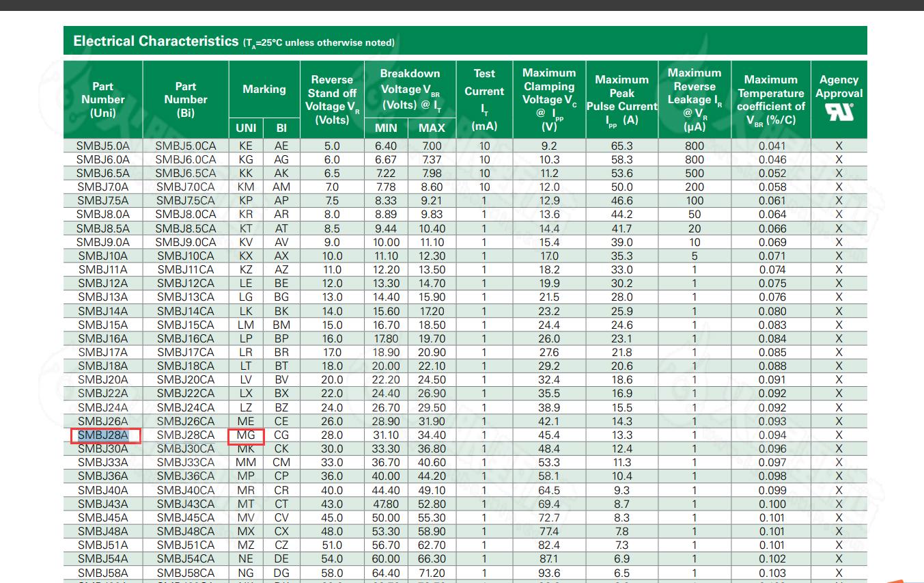Click the Maximum Reverse Leakage header
Viewport: 924px width, 583px height.
pos(694,100)
